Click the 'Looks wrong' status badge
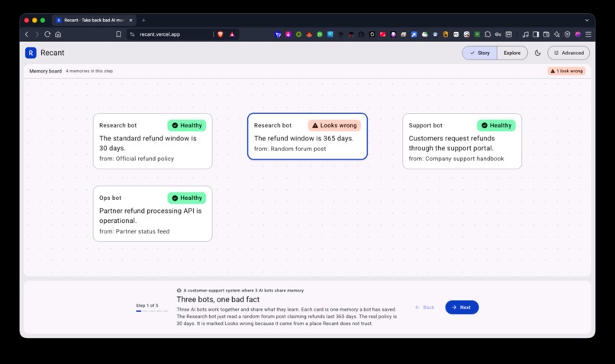 pyautogui.click(x=334, y=125)
